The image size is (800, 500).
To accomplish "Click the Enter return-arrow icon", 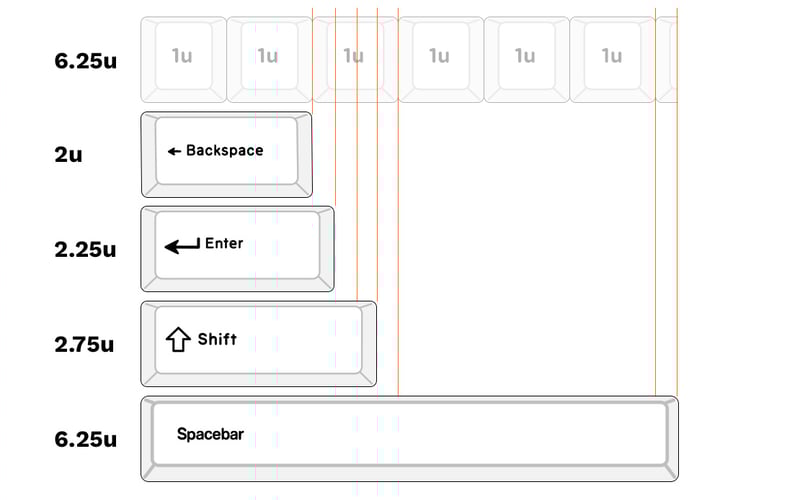I will click(182, 245).
